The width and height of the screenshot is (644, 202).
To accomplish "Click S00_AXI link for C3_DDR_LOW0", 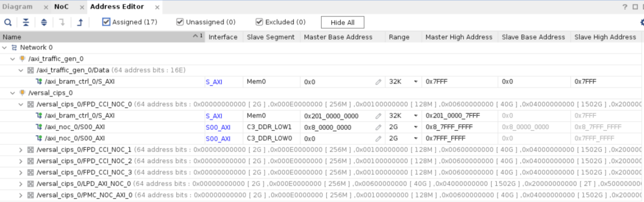I will click(x=218, y=139).
